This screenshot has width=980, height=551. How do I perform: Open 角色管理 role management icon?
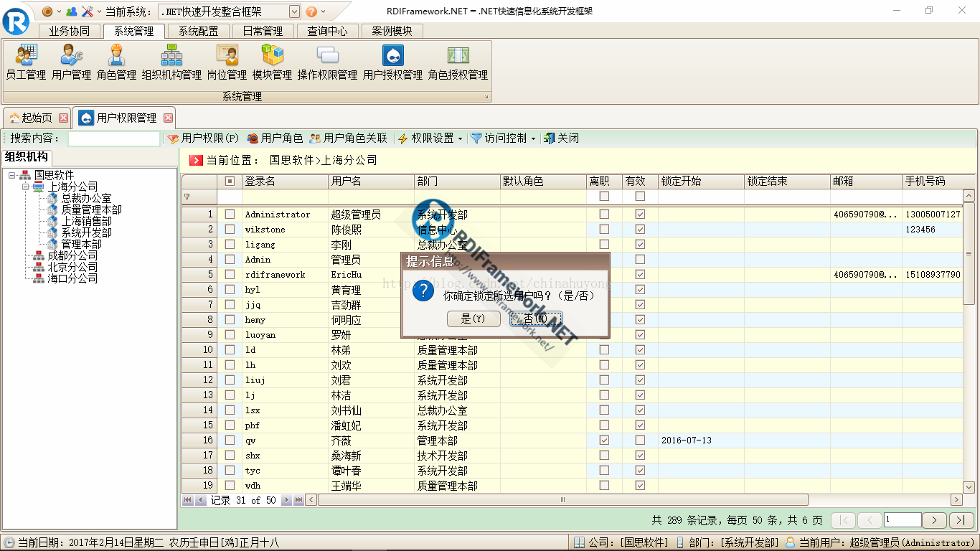pyautogui.click(x=116, y=62)
